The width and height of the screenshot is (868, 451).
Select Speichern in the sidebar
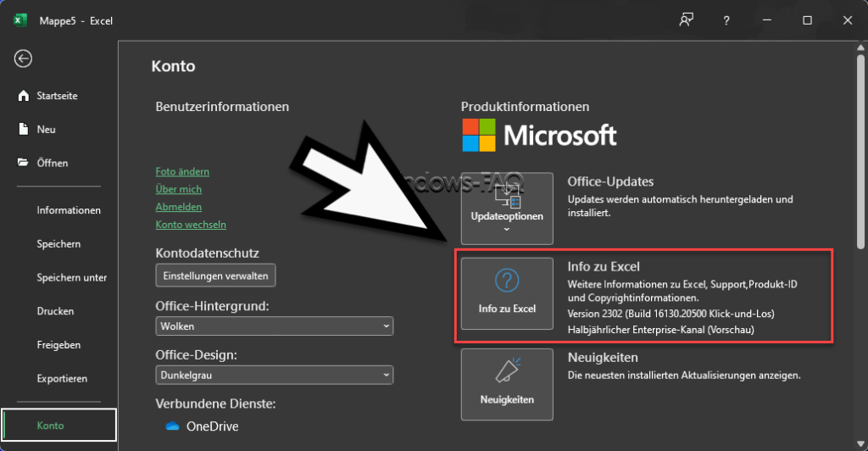(x=58, y=244)
